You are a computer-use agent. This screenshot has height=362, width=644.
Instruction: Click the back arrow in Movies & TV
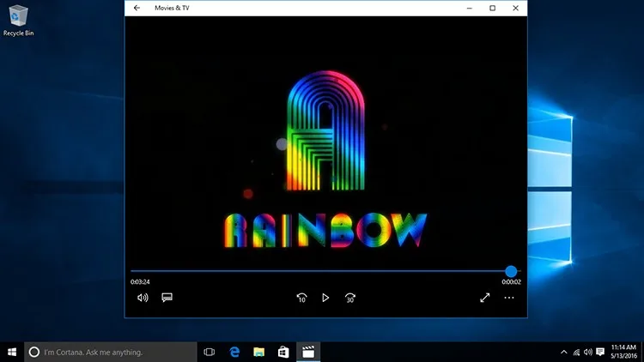pos(137,8)
